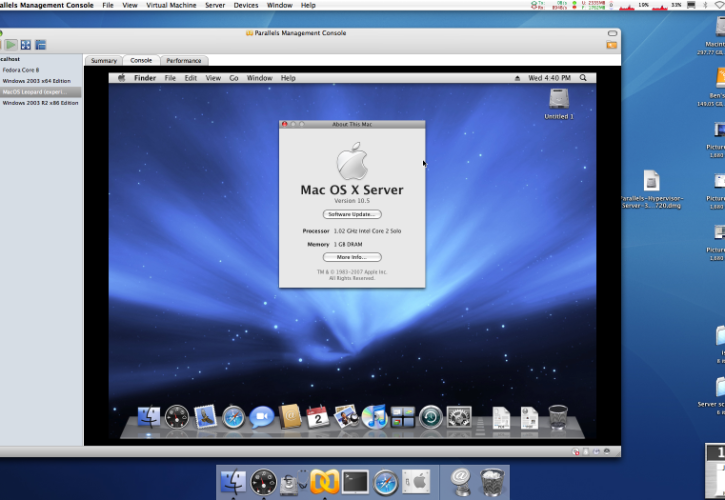Open Disk Utility in host dock
This screenshot has width=725, height=500.
(x=294, y=482)
